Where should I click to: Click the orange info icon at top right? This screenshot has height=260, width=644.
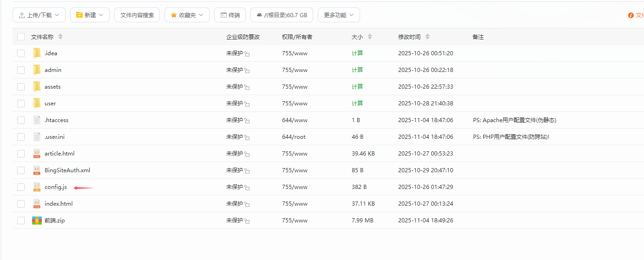click(631, 15)
